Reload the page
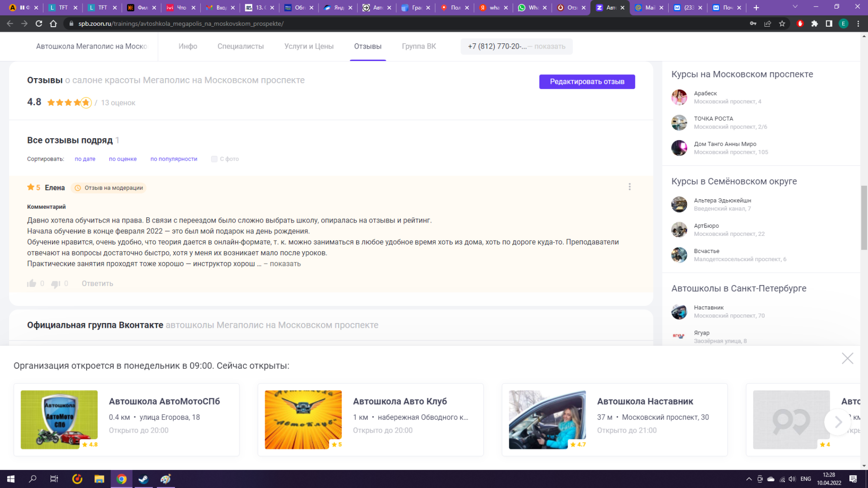Screen dimensions: 868x488 click(39, 23)
